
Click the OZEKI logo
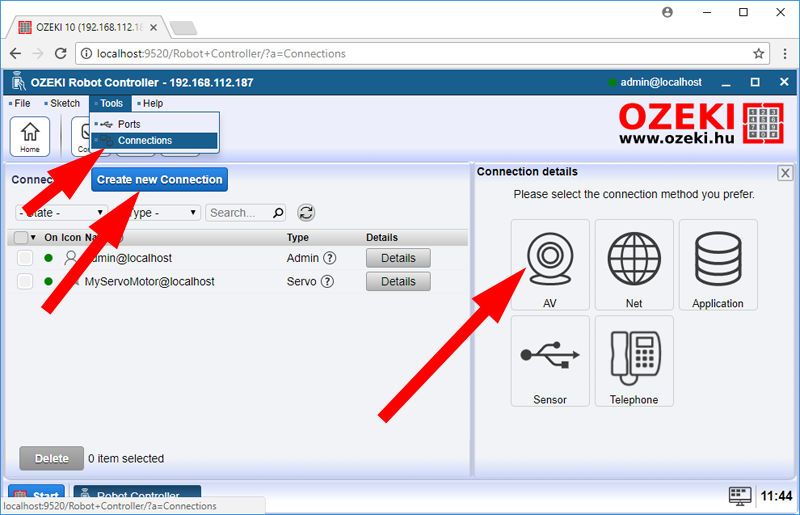(701, 122)
